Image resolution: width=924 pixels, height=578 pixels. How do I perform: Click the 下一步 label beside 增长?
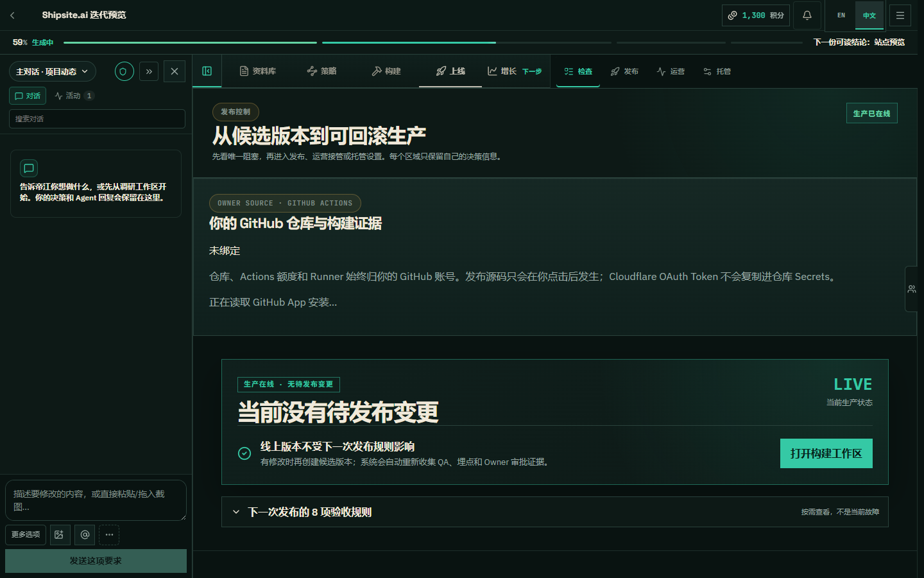(532, 71)
